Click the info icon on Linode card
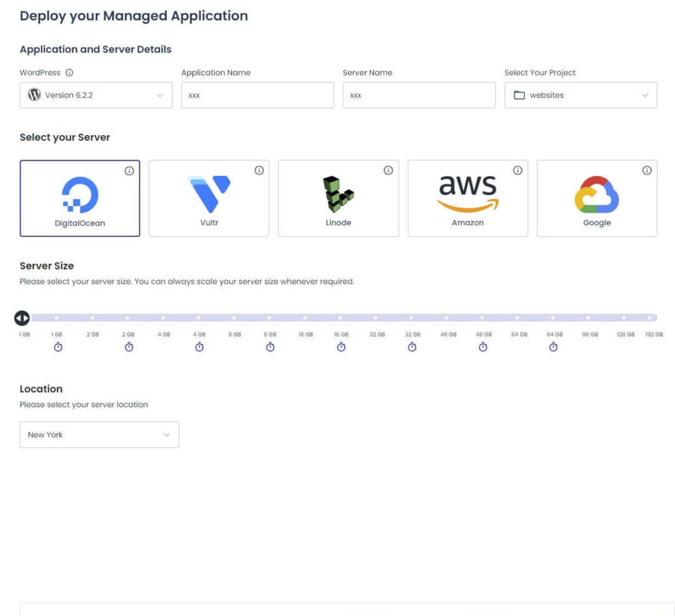The width and height of the screenshot is (675, 616). [388, 171]
